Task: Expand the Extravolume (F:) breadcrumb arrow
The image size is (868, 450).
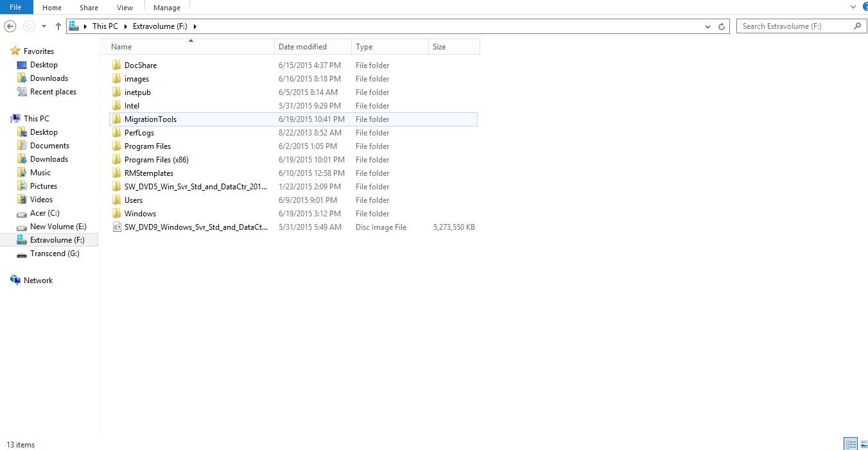Action: [x=195, y=26]
